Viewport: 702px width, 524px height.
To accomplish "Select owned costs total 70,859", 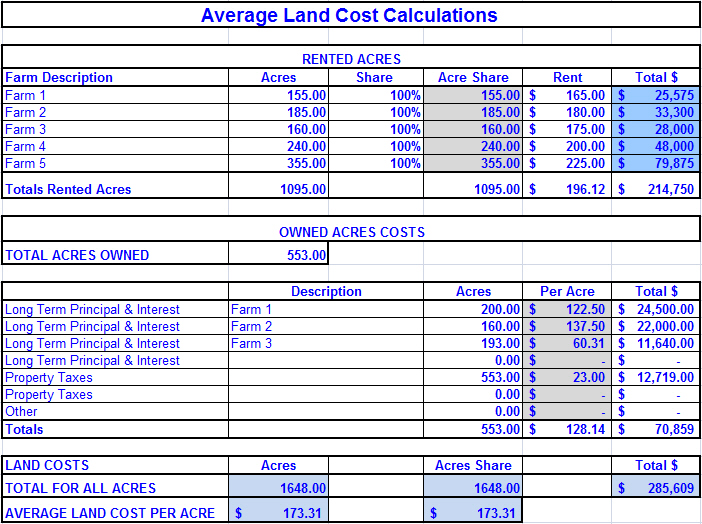I will pos(655,429).
